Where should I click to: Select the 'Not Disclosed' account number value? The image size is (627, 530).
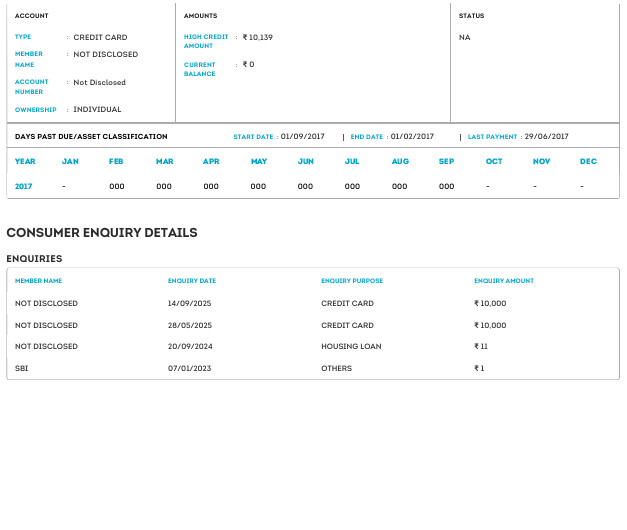tap(100, 82)
